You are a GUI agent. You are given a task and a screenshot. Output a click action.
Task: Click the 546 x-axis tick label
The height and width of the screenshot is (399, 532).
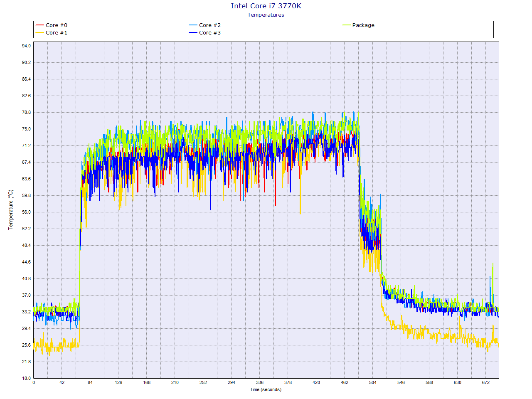[401, 382]
